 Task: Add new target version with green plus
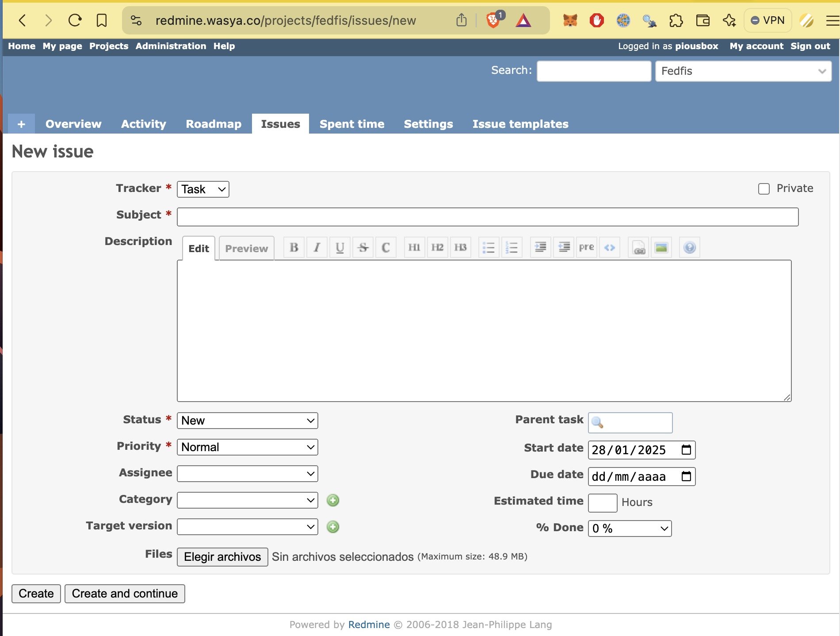point(333,527)
